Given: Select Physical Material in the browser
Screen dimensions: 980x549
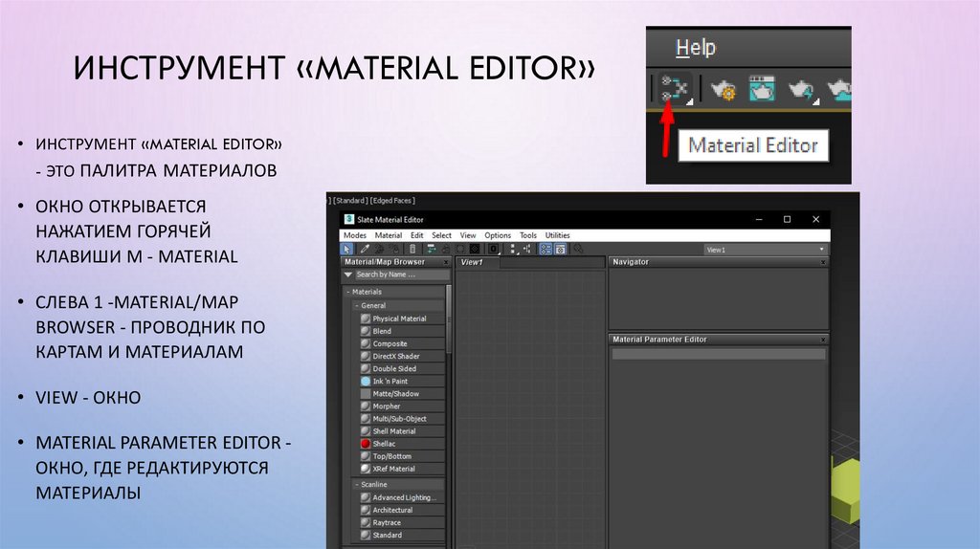Looking at the screenshot, I should (399, 318).
